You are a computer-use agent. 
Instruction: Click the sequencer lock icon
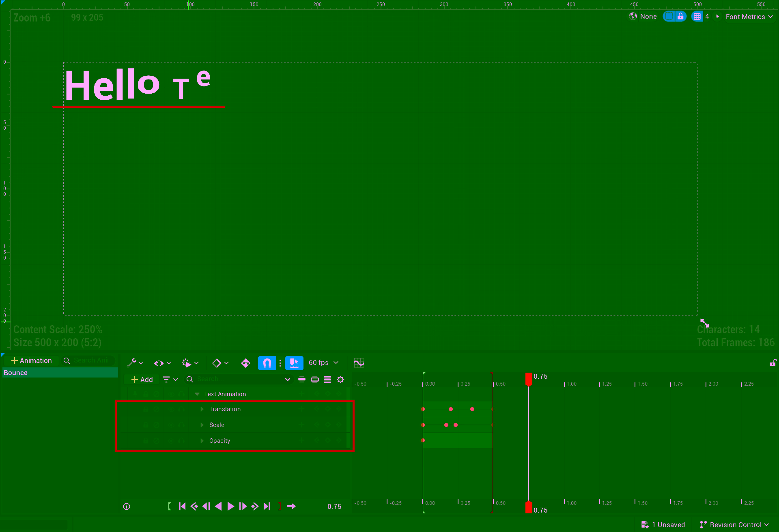pos(773,363)
